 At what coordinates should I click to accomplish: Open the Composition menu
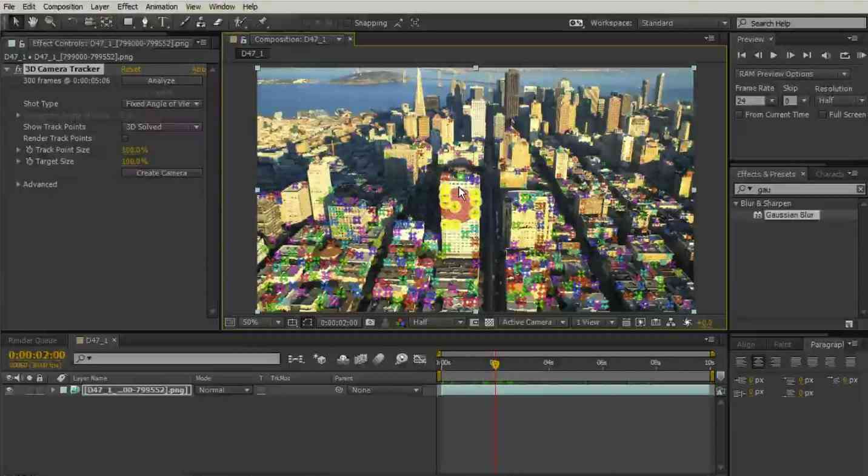[62, 7]
